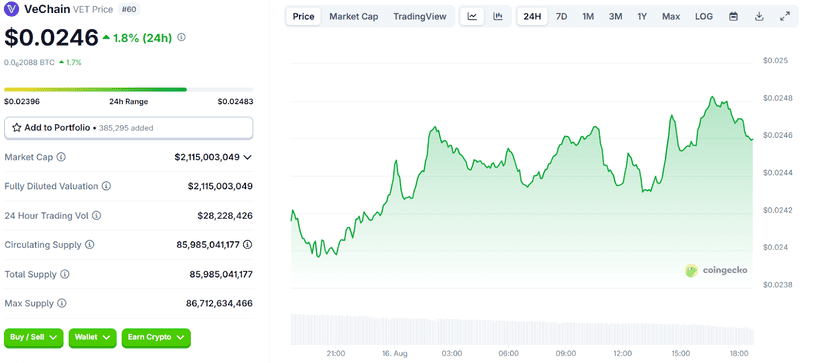Switch to Market Cap tab
The image size is (825, 363).
(354, 16)
